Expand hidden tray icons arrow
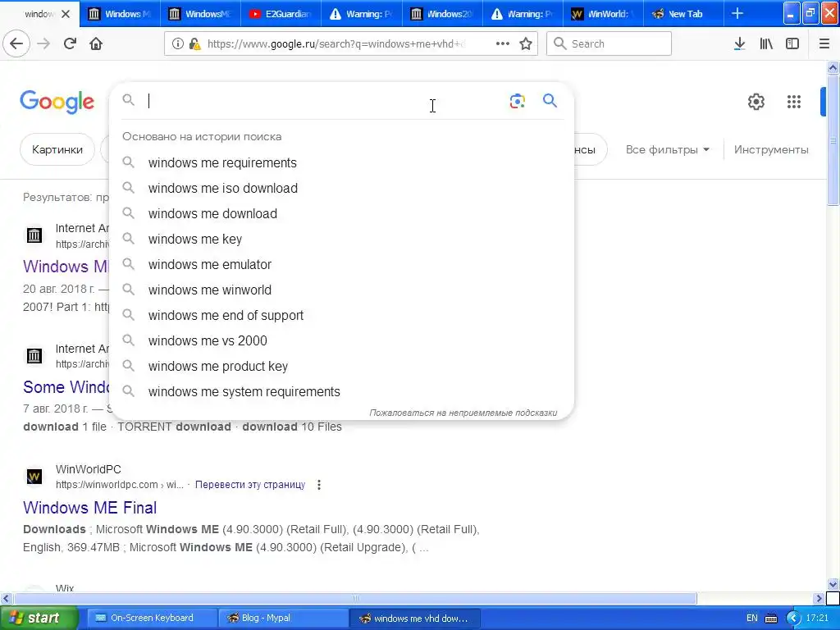Viewport: 840px width, 630px height. 793,619
